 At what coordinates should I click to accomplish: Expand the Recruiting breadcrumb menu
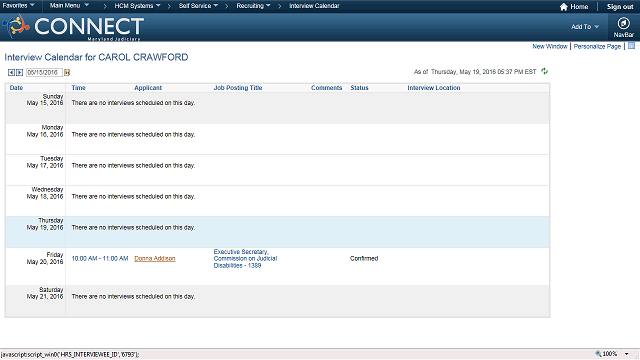253,6
